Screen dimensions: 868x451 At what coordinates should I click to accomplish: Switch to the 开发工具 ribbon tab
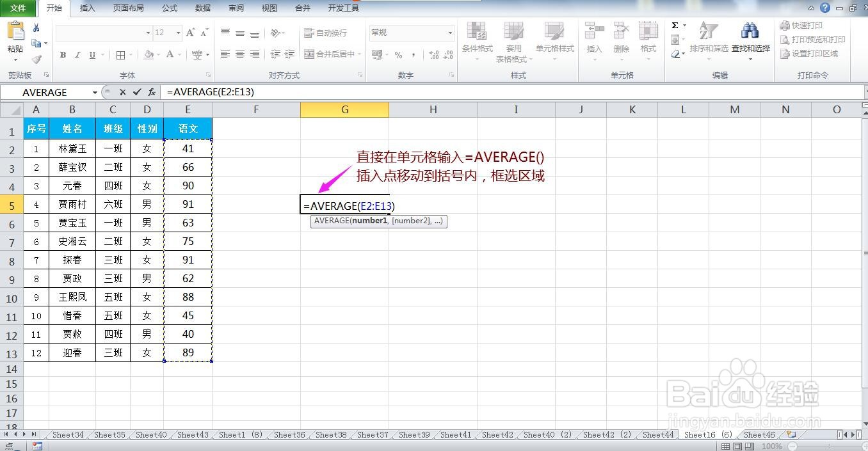tap(344, 8)
